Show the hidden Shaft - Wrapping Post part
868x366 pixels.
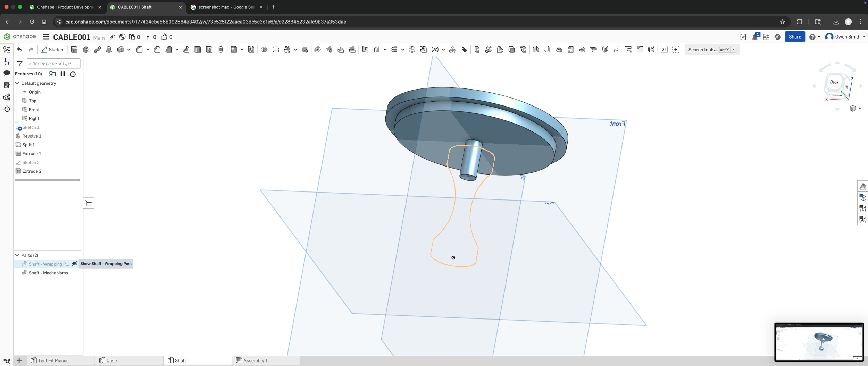point(75,264)
